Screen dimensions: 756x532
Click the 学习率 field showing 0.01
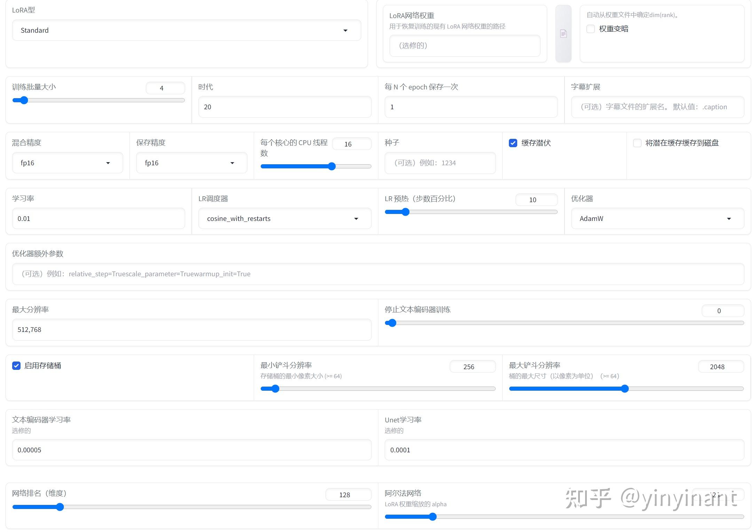(99, 219)
